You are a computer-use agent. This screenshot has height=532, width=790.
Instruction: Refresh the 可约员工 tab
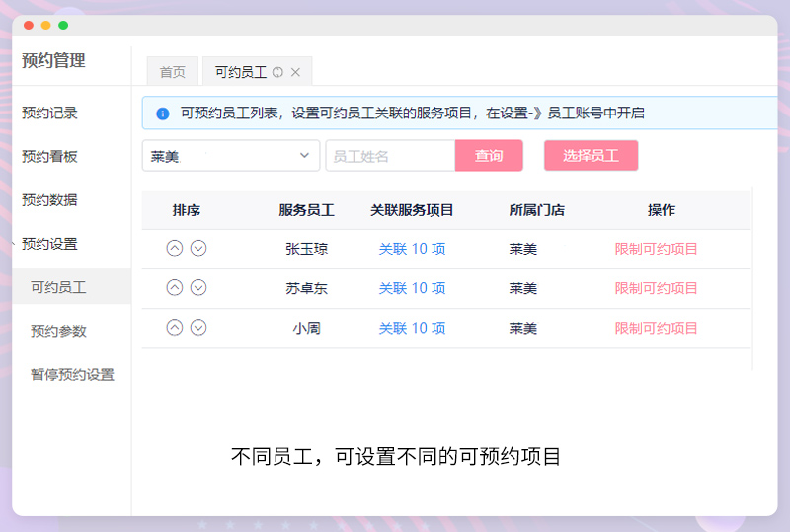coord(277,73)
